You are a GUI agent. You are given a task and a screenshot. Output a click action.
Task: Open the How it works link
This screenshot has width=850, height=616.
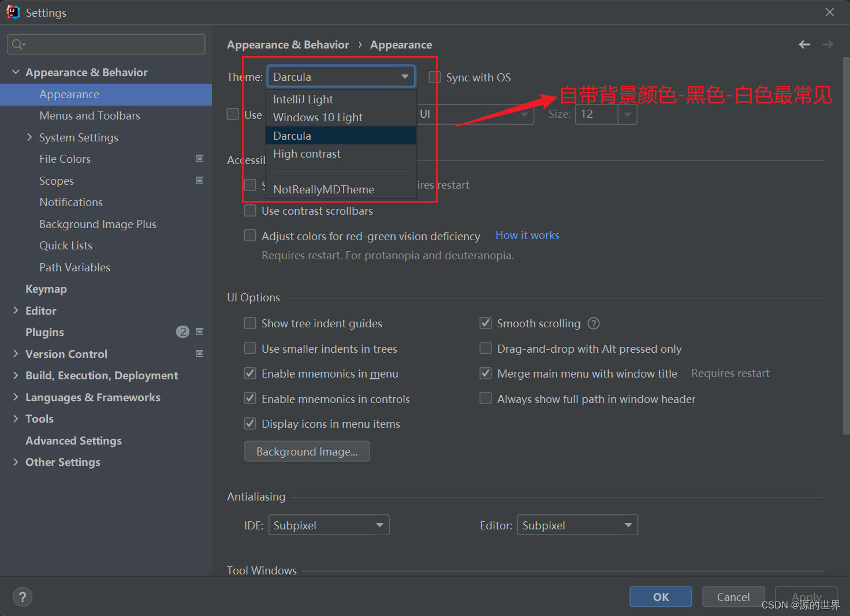click(x=527, y=235)
